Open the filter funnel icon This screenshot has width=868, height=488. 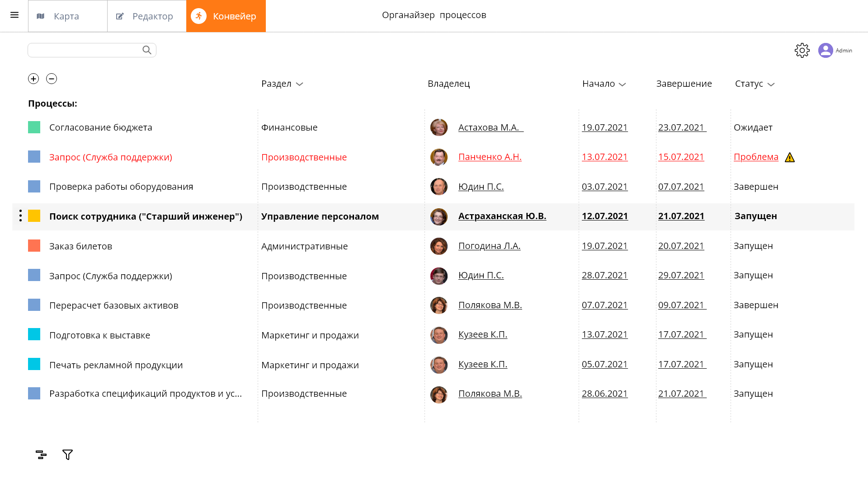[67, 455]
